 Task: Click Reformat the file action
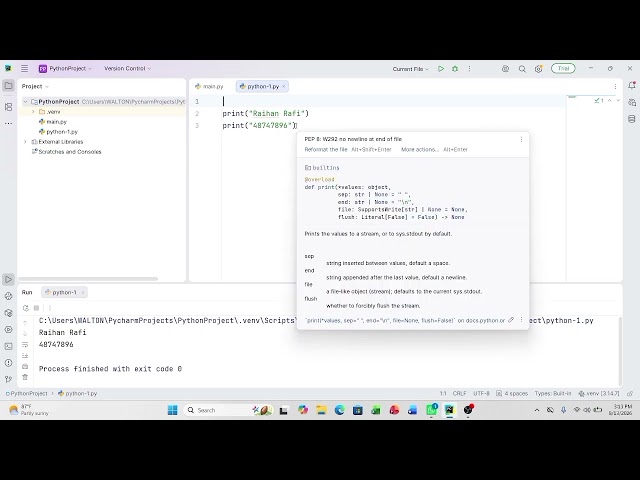pos(326,149)
